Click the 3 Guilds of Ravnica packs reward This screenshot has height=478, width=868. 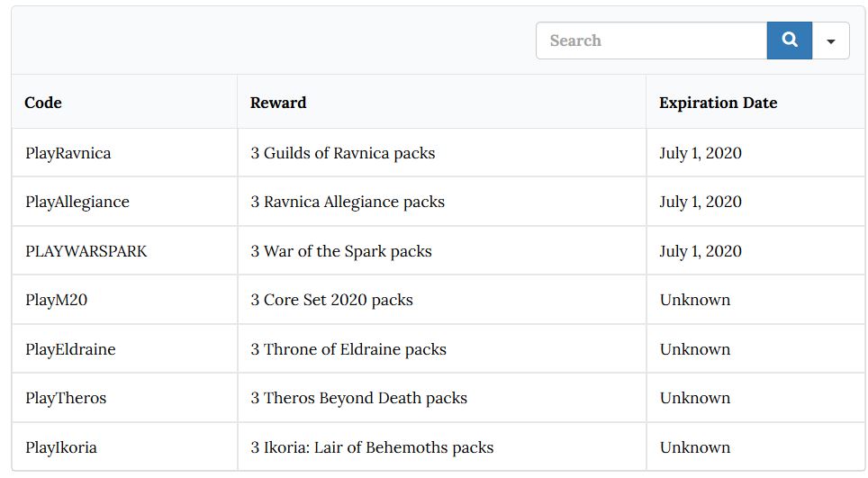343,153
